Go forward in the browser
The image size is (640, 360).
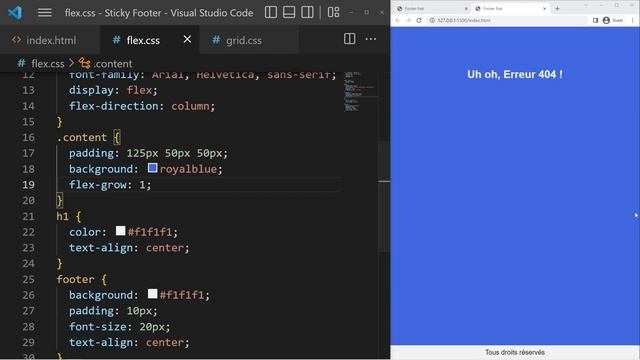pyautogui.click(x=408, y=20)
